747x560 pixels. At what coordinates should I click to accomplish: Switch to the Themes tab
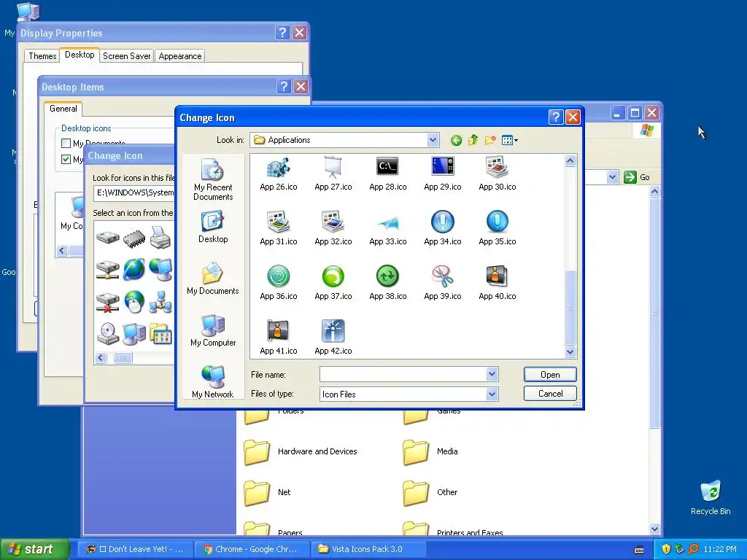[x=42, y=56]
